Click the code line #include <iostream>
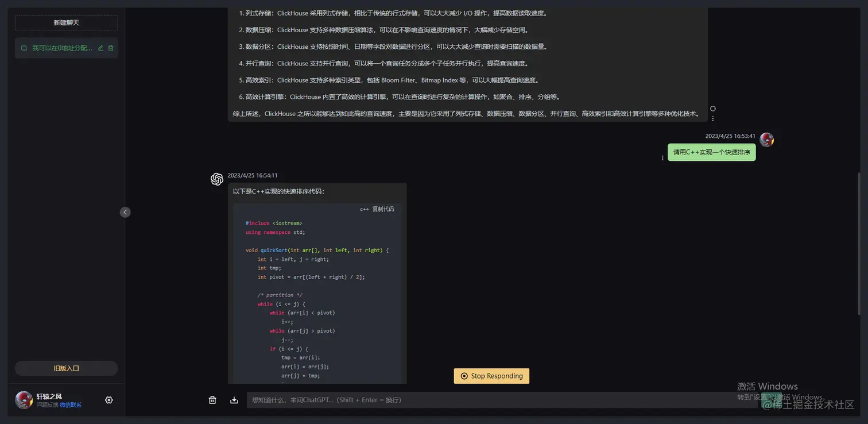 pyautogui.click(x=274, y=223)
